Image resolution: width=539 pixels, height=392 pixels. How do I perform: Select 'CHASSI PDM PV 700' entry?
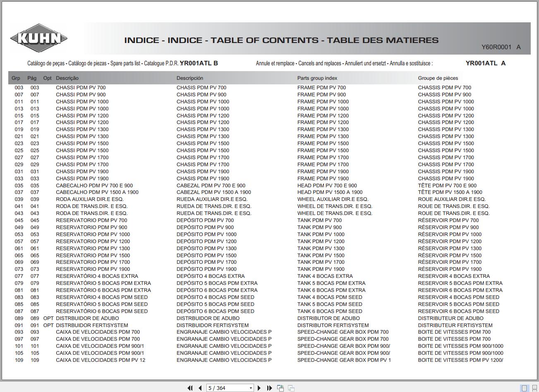(x=81, y=88)
